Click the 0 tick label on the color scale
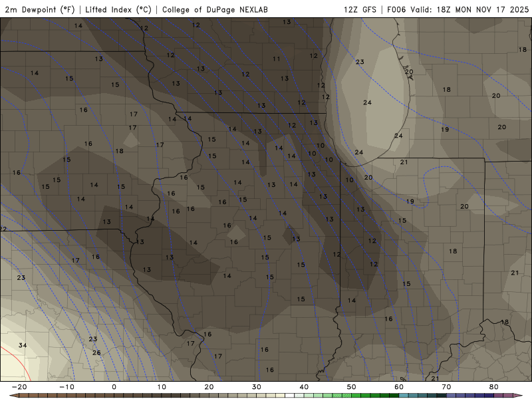The height and width of the screenshot is (399, 532). coord(114,387)
